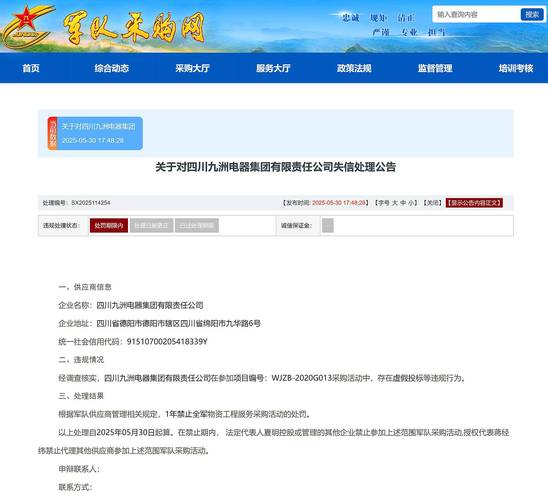This screenshot has height=500, width=548.
Task: Click the credit code 91510700205418339Y
Action: coord(167,341)
